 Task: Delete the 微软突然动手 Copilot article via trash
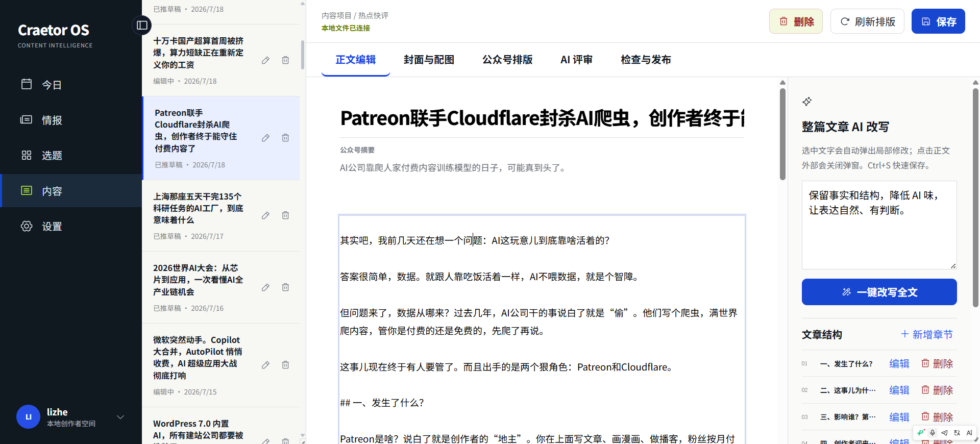pos(285,365)
